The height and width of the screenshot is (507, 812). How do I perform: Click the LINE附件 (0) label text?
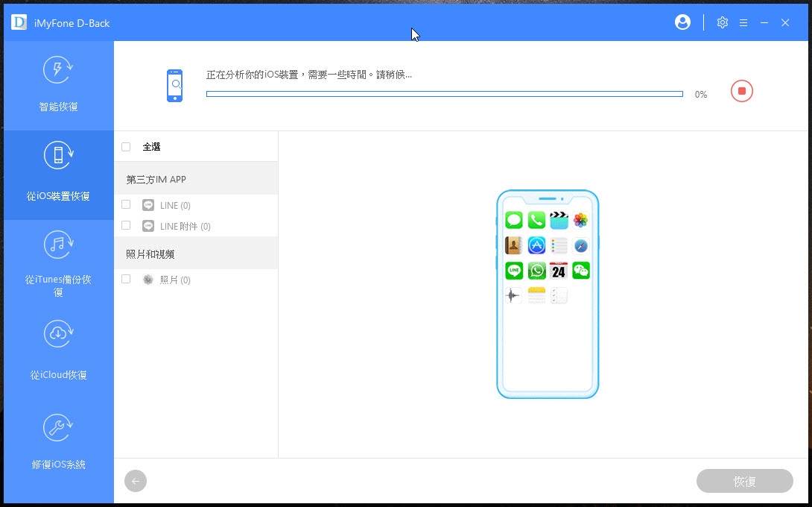pos(185,226)
